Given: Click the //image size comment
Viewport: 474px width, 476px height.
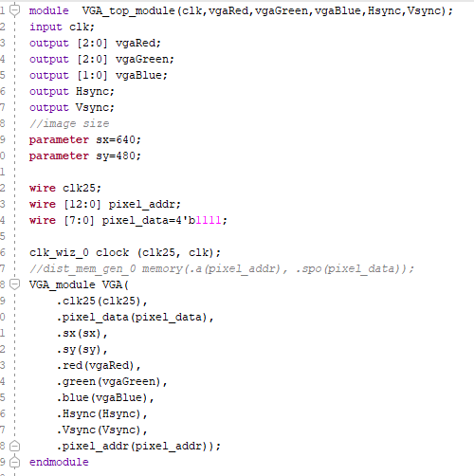Looking at the screenshot, I should 69,123.
